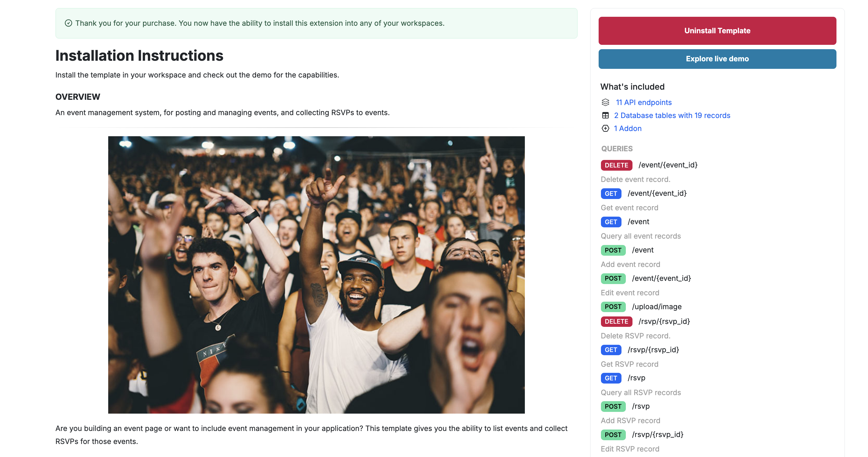The image size is (868, 457).
Task: Click the table grid icon beside Database tables
Action: coord(606,115)
